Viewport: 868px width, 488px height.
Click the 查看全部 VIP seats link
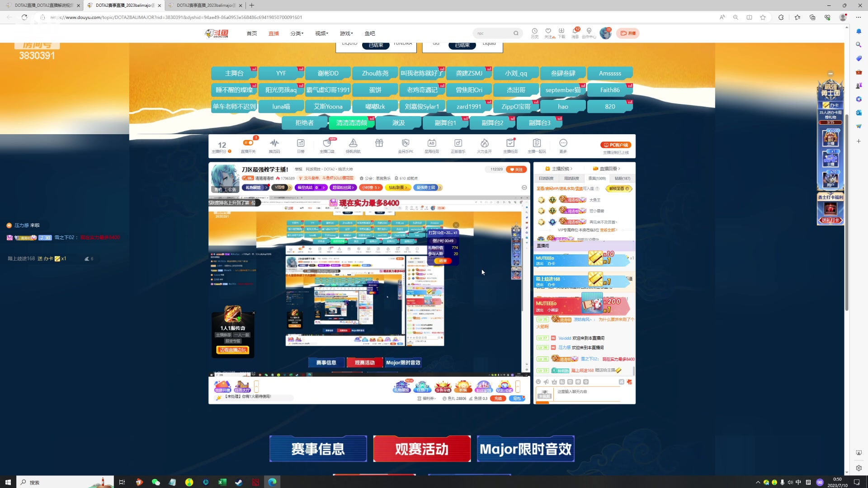point(608,230)
